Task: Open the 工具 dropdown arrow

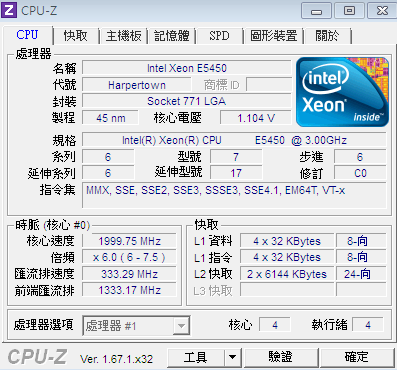Action: [x=232, y=358]
